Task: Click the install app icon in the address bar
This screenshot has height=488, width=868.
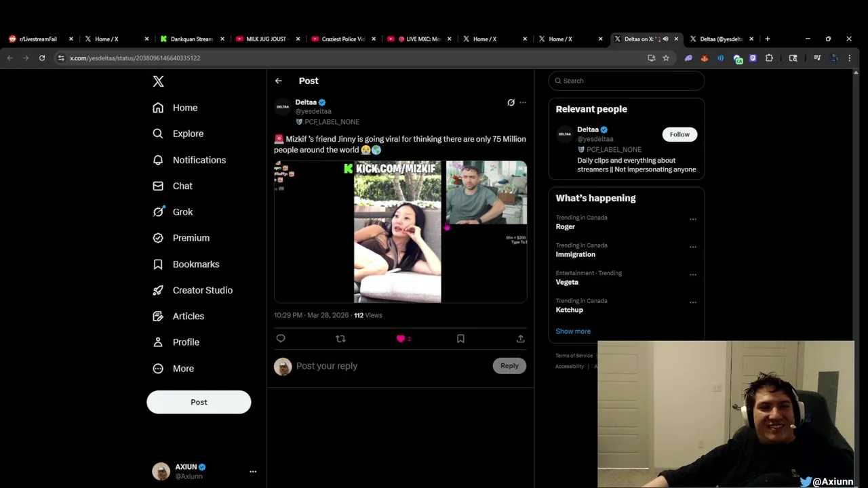Action: coord(652,58)
